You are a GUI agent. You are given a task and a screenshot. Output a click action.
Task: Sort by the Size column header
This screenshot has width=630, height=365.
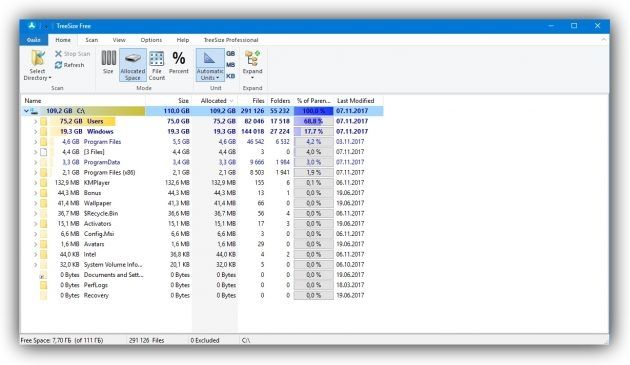pos(169,100)
